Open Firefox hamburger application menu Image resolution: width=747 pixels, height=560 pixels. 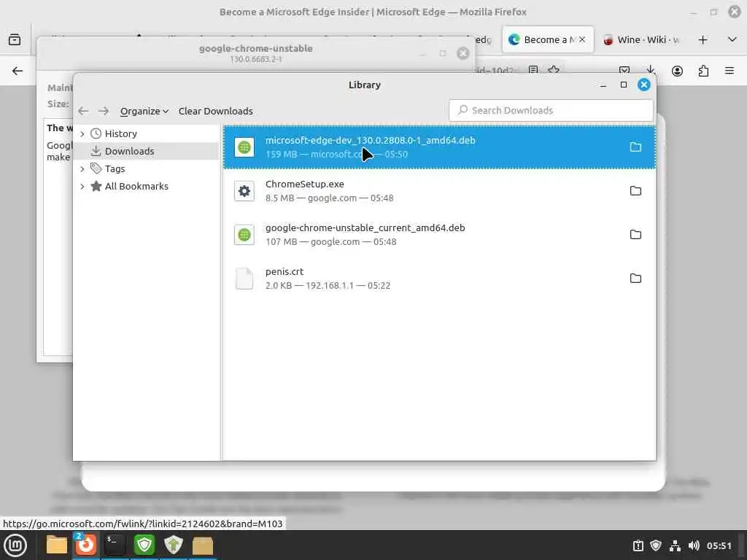tap(729, 71)
